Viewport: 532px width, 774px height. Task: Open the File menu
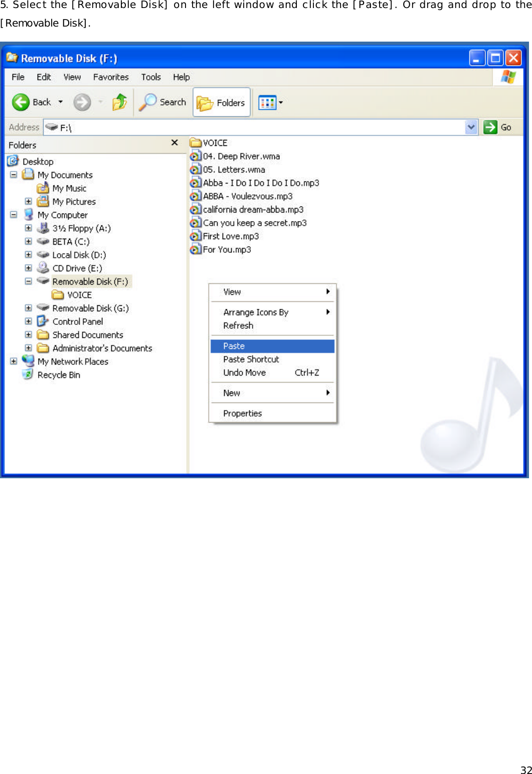tap(18, 77)
